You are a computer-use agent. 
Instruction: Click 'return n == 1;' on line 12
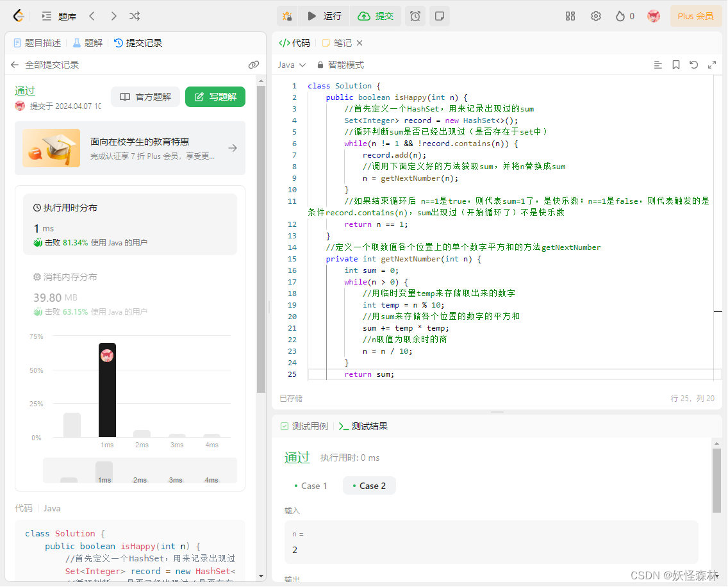pyautogui.click(x=376, y=224)
